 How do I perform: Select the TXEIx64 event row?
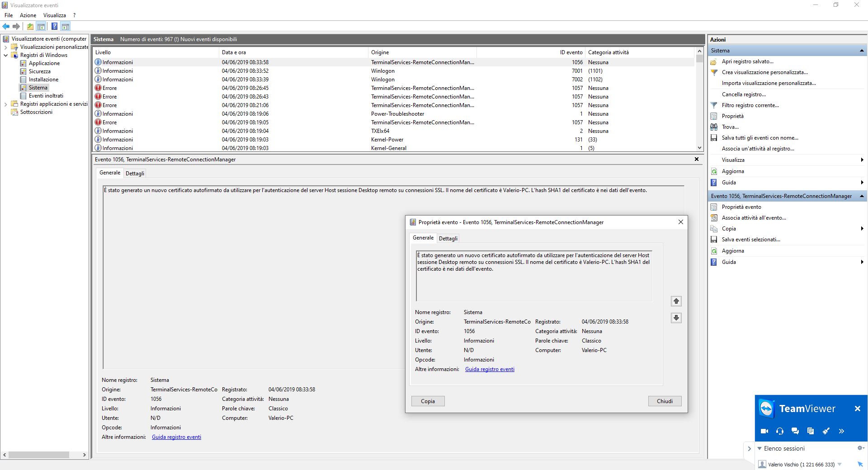click(393, 131)
